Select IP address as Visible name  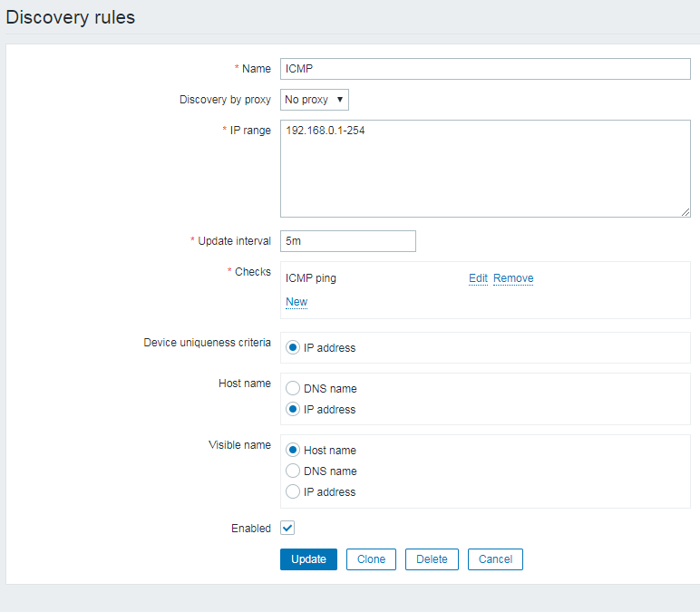pyautogui.click(x=293, y=492)
